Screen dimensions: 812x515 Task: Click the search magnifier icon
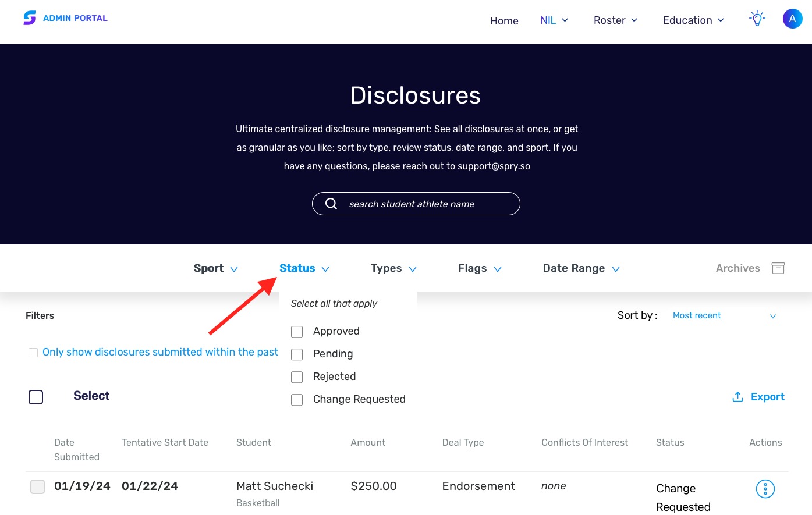pyautogui.click(x=331, y=204)
